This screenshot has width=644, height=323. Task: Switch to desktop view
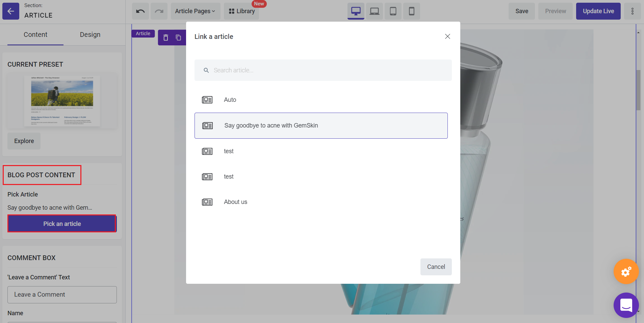356,11
